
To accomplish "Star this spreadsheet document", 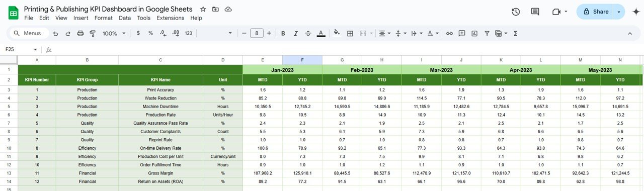I will (203, 9).
